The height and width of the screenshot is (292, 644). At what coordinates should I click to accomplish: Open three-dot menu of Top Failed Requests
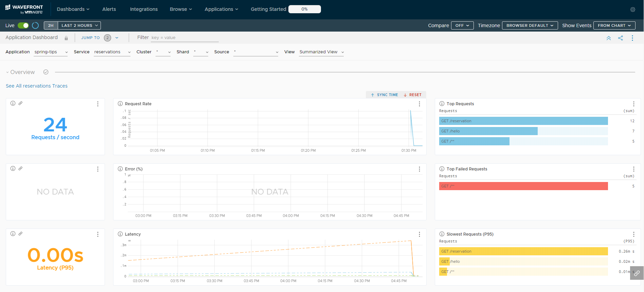tap(634, 169)
